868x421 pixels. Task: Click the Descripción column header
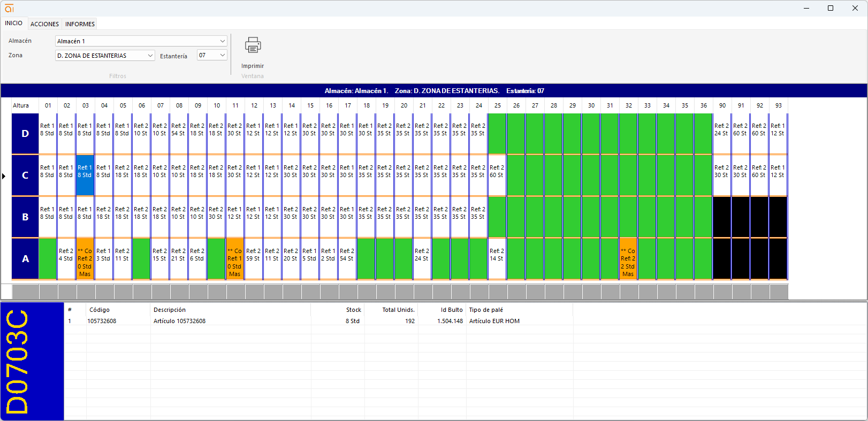coord(170,310)
